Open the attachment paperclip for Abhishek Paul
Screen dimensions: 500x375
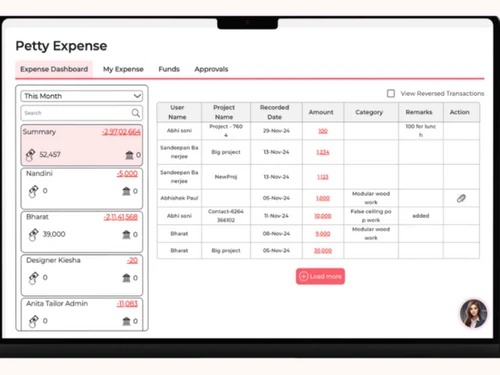tap(461, 198)
